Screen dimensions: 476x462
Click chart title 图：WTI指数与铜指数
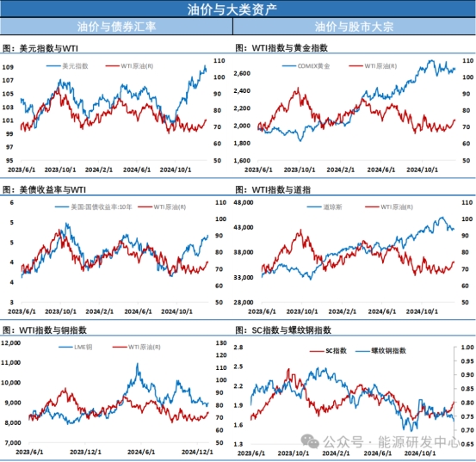(x=45, y=330)
